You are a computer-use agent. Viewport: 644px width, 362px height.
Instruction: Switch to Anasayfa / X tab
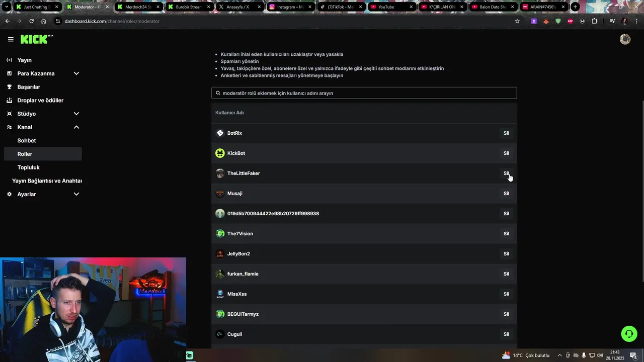point(239,7)
